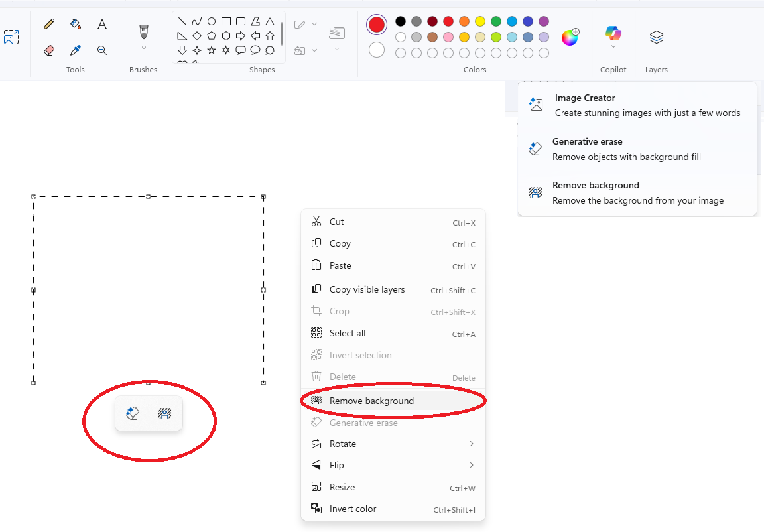Choose the Up arrow shape
Image resolution: width=764 pixels, height=532 pixels.
pos(270,36)
